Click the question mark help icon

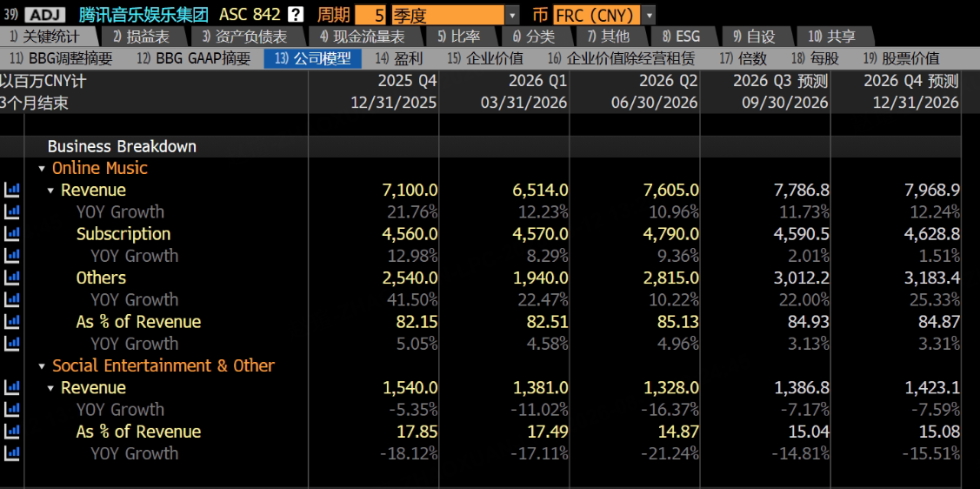[x=296, y=14]
